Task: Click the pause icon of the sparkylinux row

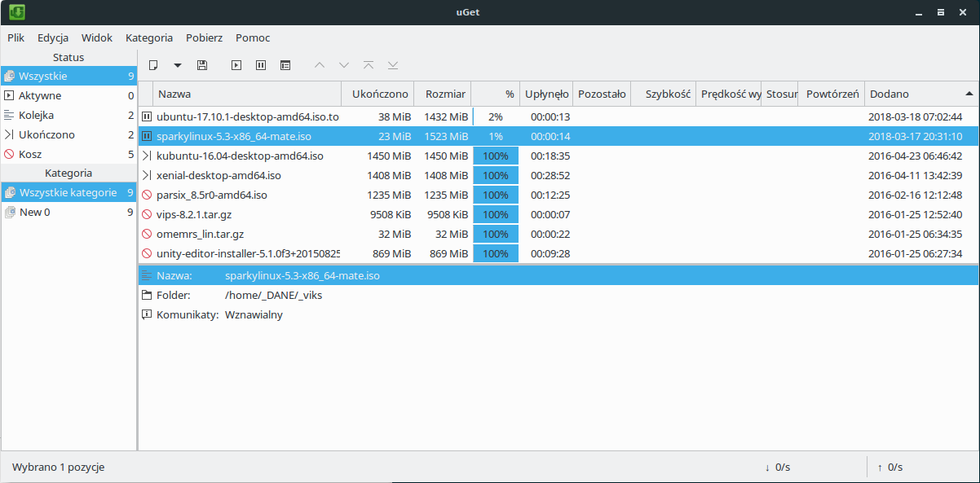Action: click(147, 136)
